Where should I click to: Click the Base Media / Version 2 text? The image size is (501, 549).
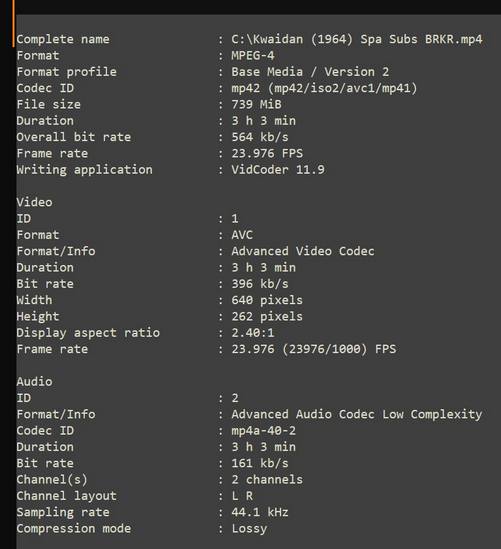(x=310, y=72)
